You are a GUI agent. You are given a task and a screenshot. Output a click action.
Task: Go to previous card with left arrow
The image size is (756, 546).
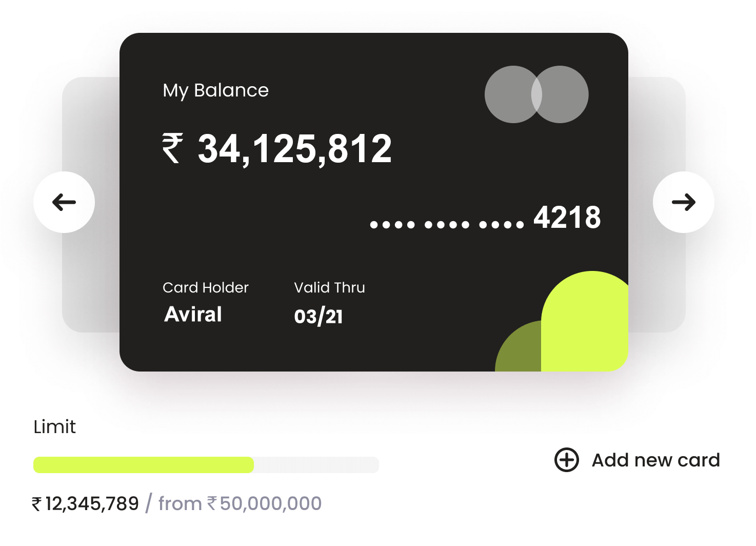64,202
